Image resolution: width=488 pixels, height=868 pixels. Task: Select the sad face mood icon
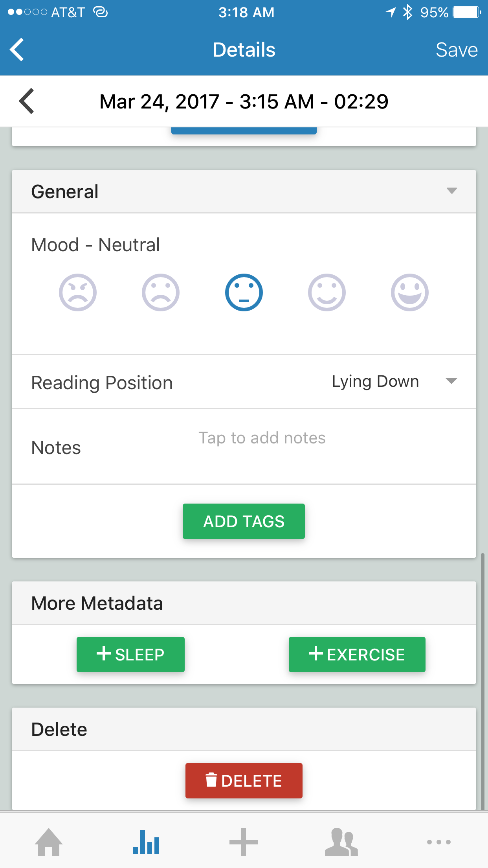click(x=161, y=292)
